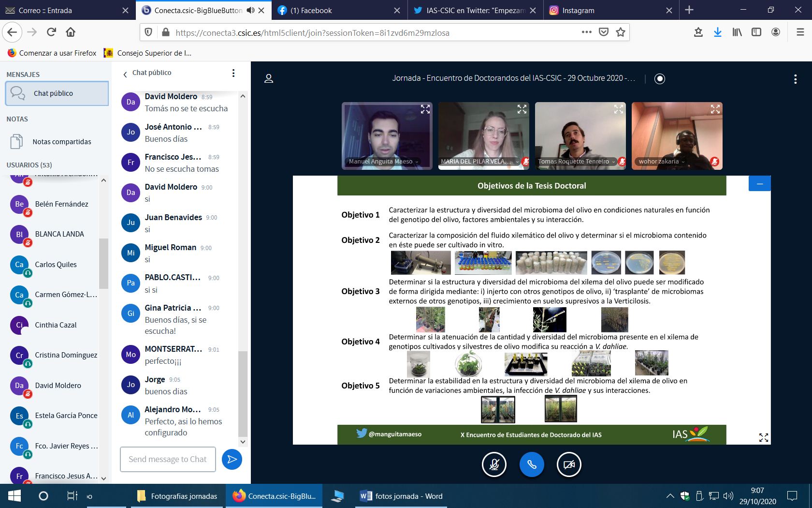Select user Cinthia Cazal
Viewport: 812px width, 508px height.
(53, 325)
